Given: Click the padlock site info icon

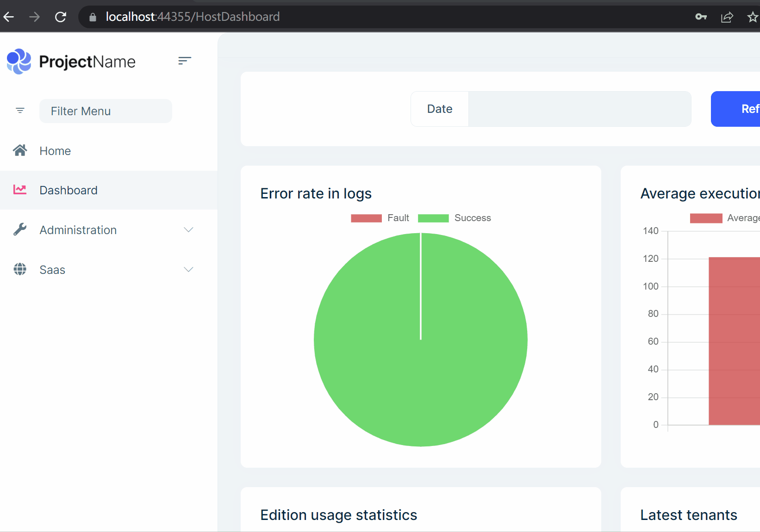Looking at the screenshot, I should [93, 17].
